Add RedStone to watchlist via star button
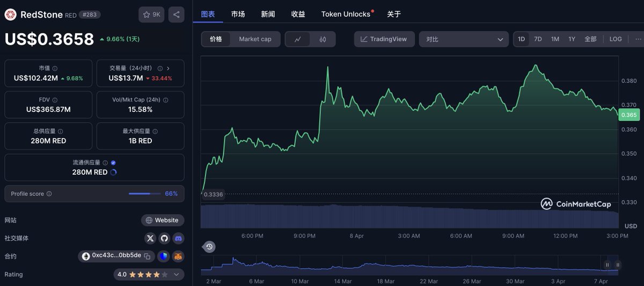 (151, 15)
